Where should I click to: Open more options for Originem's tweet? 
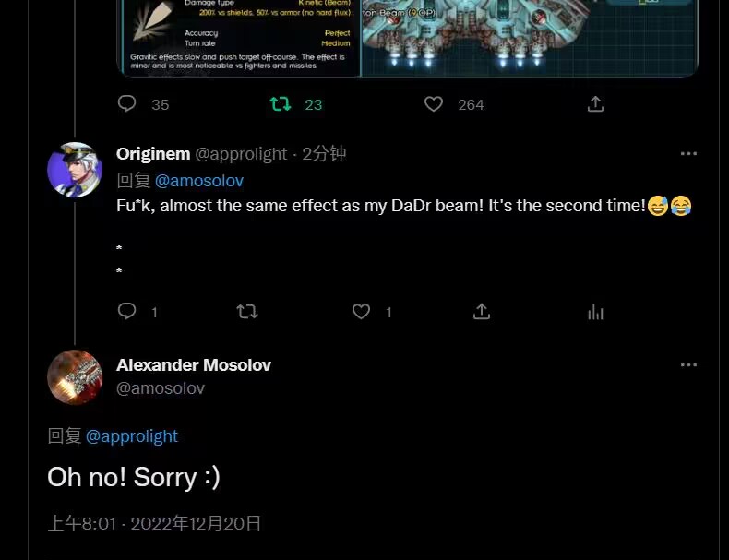click(688, 154)
